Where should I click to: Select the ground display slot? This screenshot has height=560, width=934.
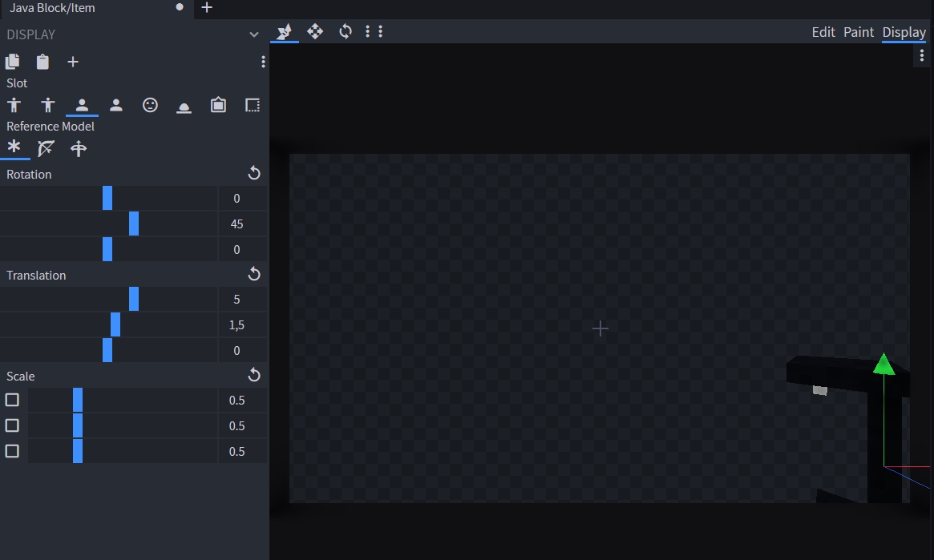pos(184,106)
